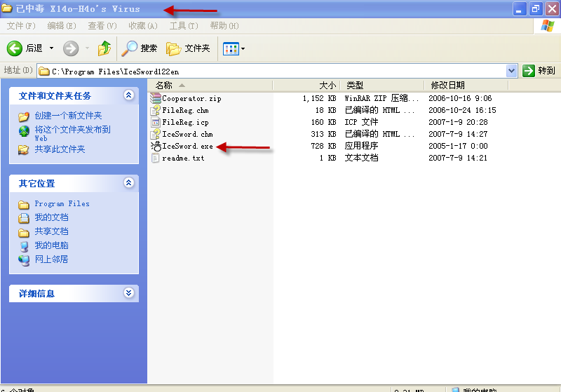Click 将这个文件夹发布到 Web link
The image size is (561, 392).
tap(73, 133)
